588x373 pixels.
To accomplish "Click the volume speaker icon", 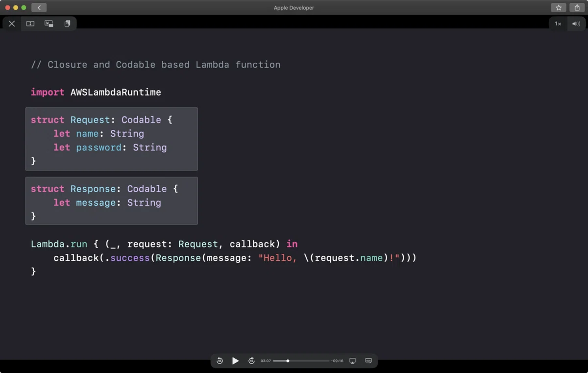I will point(576,24).
